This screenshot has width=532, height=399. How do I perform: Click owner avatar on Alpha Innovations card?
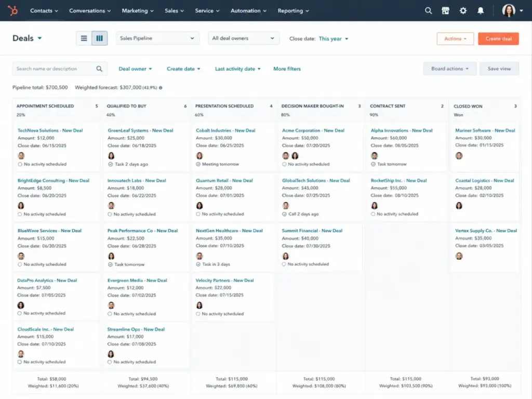(375, 156)
